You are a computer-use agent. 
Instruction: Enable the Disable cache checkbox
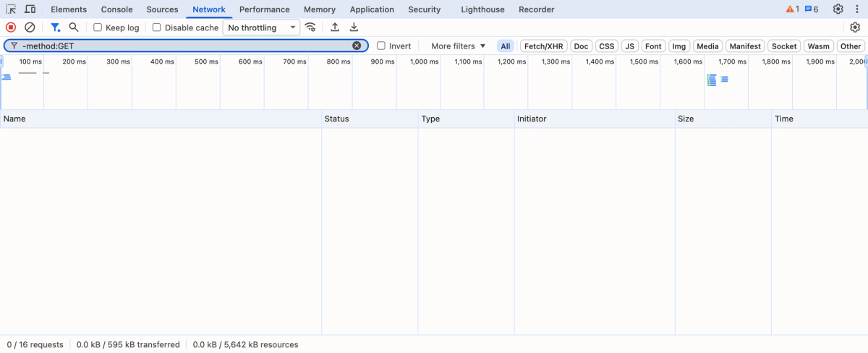(x=156, y=27)
